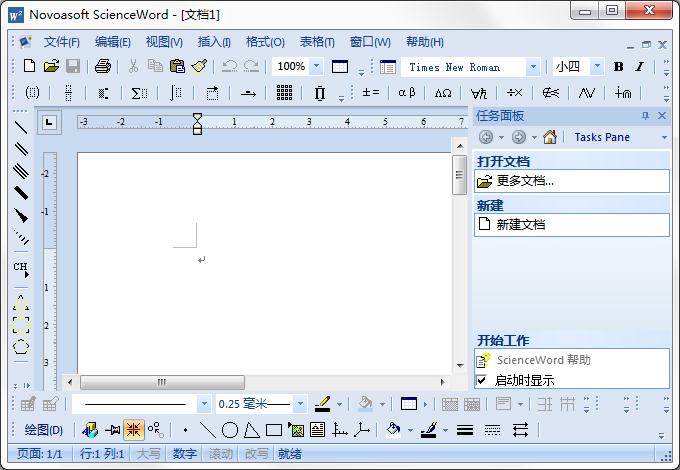The width and height of the screenshot is (680, 470).
Task: Open the 帮助(H) menu
Action: 425,42
